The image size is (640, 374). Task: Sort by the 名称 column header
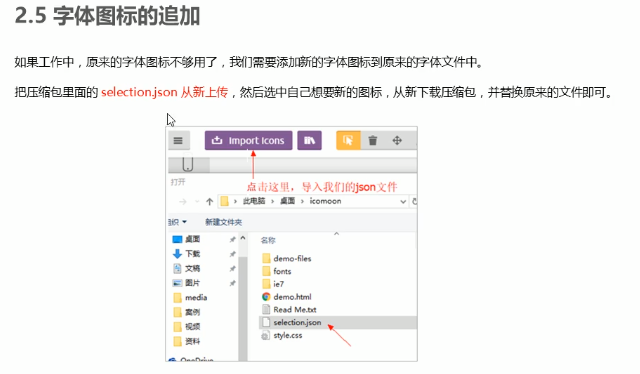(x=268, y=240)
